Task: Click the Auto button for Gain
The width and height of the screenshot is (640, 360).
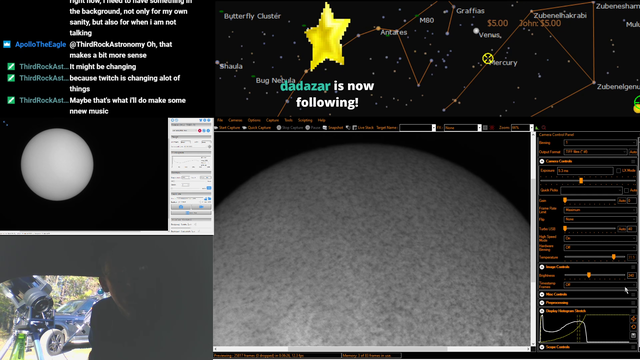Action: 622,200
